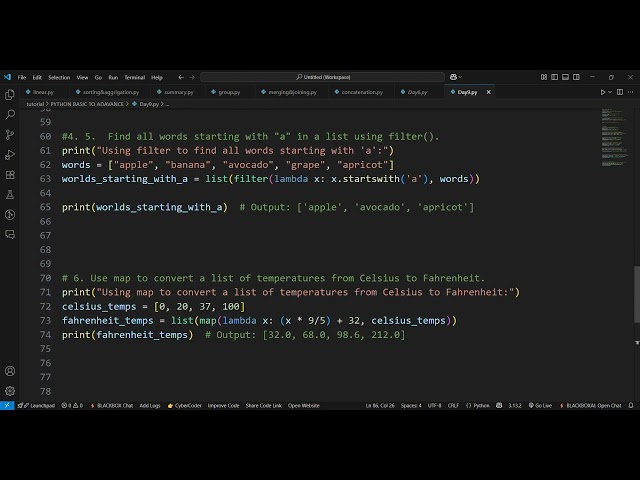This screenshot has width=640, height=480.
Task: Open the Explorer view in the activity bar
Action: [10, 95]
